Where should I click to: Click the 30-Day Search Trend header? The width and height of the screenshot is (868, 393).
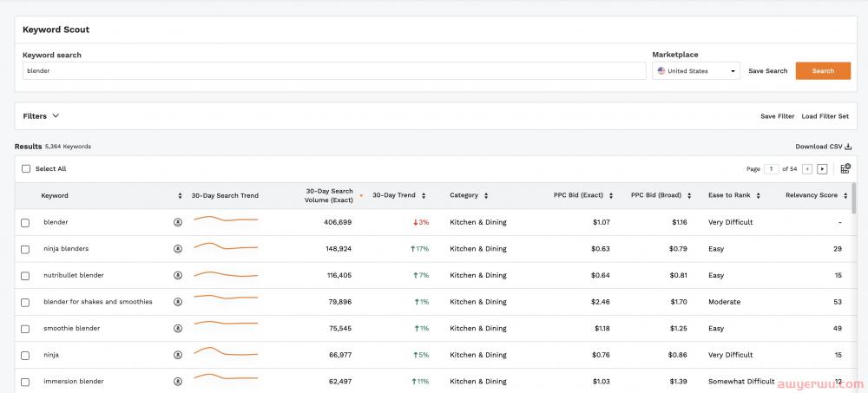pyautogui.click(x=225, y=196)
